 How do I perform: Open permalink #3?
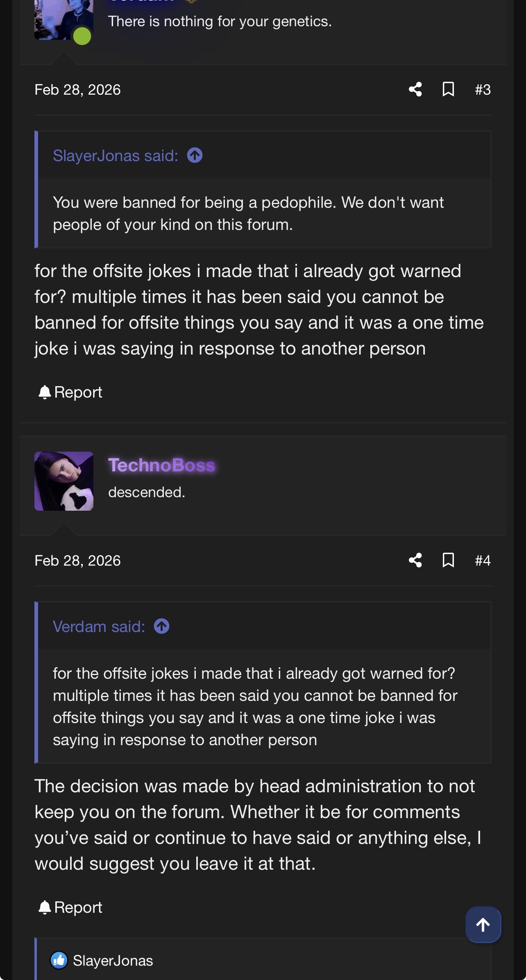pos(483,90)
